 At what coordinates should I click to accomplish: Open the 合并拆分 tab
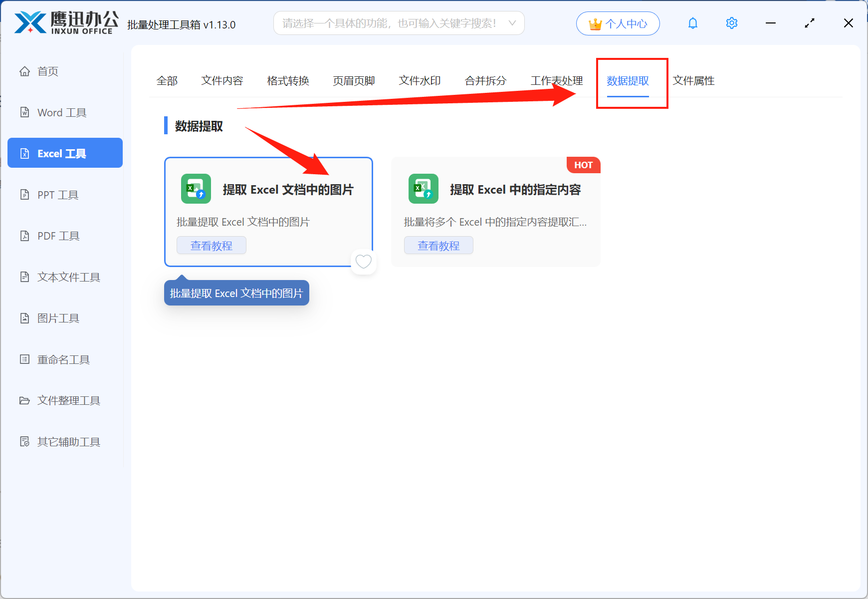pyautogui.click(x=485, y=80)
